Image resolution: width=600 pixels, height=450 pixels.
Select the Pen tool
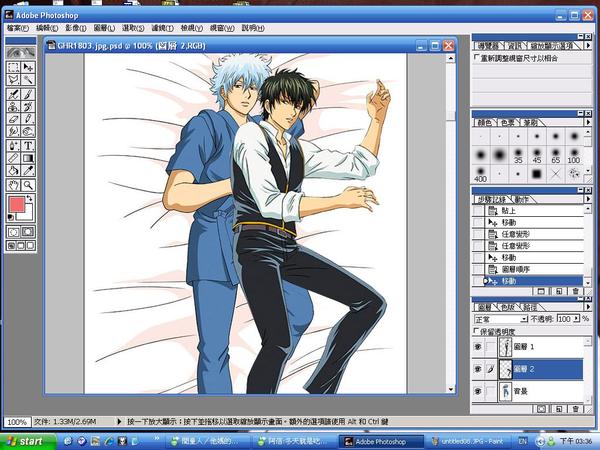pyautogui.click(x=13, y=146)
